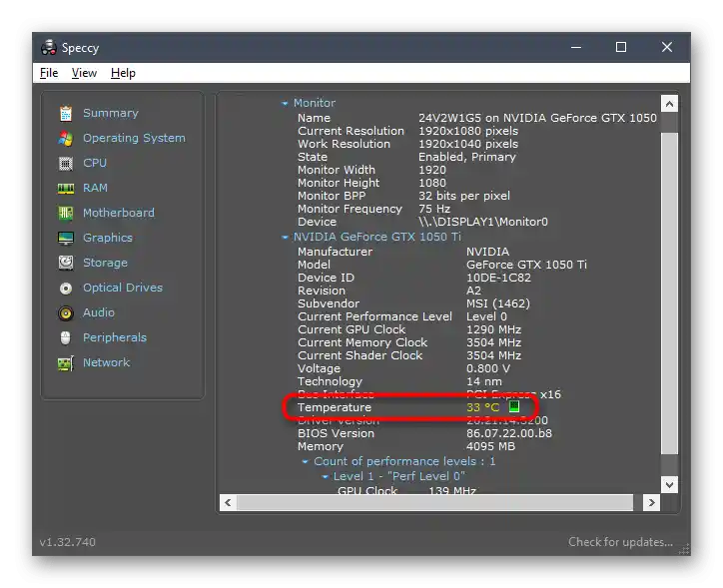Click the Motherboard circuit icon
The width and height of the screenshot is (723, 588).
(x=66, y=213)
